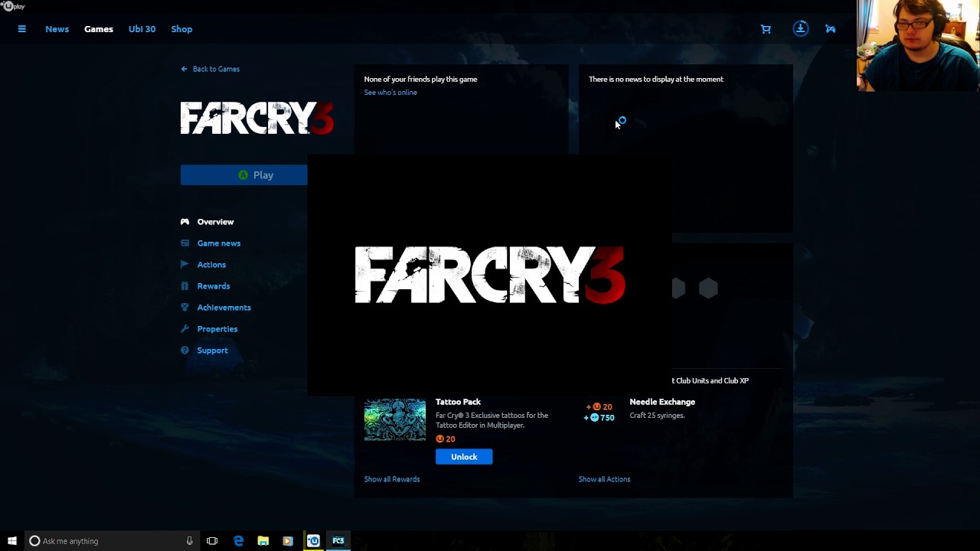Click the Tattoo Pack thumbnail
The image size is (980, 551).
395,419
